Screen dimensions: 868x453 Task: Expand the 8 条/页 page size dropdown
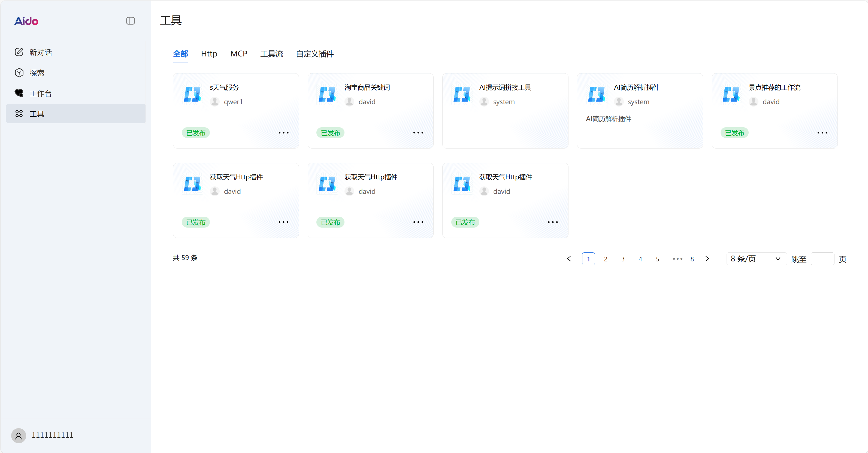click(x=756, y=259)
